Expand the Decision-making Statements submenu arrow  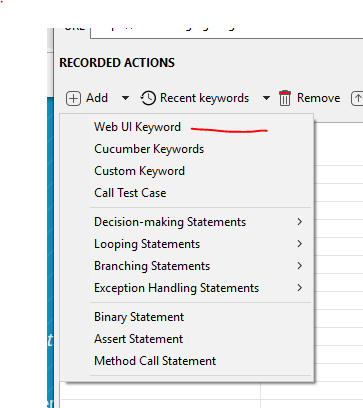(300, 222)
